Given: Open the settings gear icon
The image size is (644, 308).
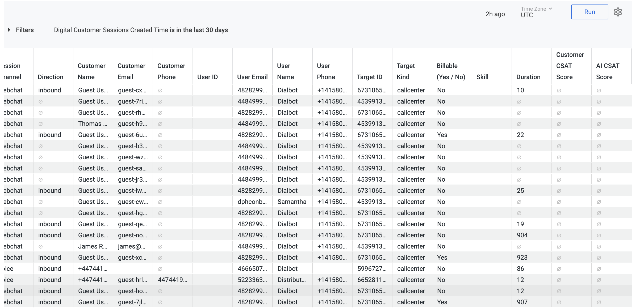Looking at the screenshot, I should point(618,12).
